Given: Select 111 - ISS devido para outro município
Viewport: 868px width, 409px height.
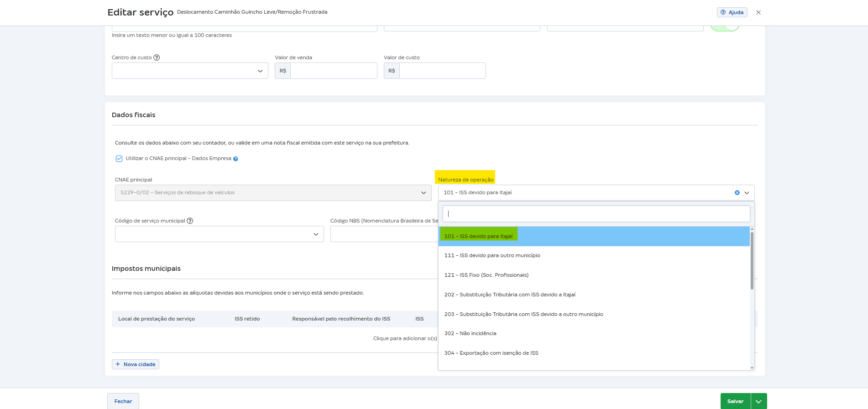Looking at the screenshot, I should [492, 255].
